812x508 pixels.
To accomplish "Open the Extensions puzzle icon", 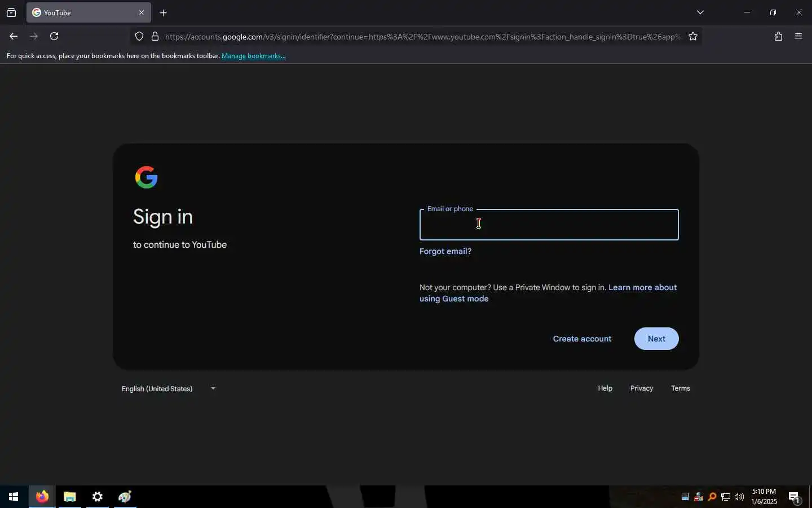I will point(778,36).
